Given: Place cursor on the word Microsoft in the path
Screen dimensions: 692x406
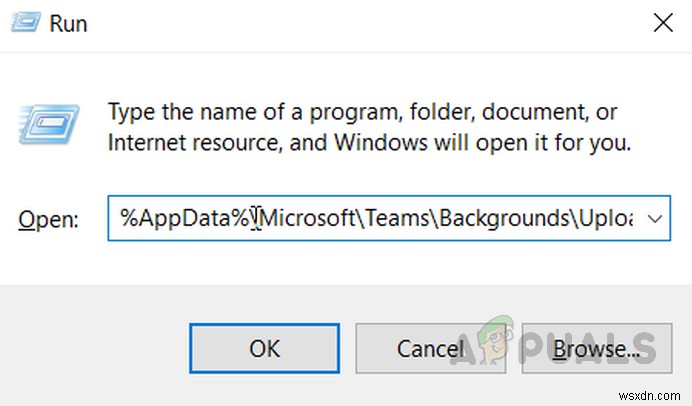Looking at the screenshot, I should (308, 218).
